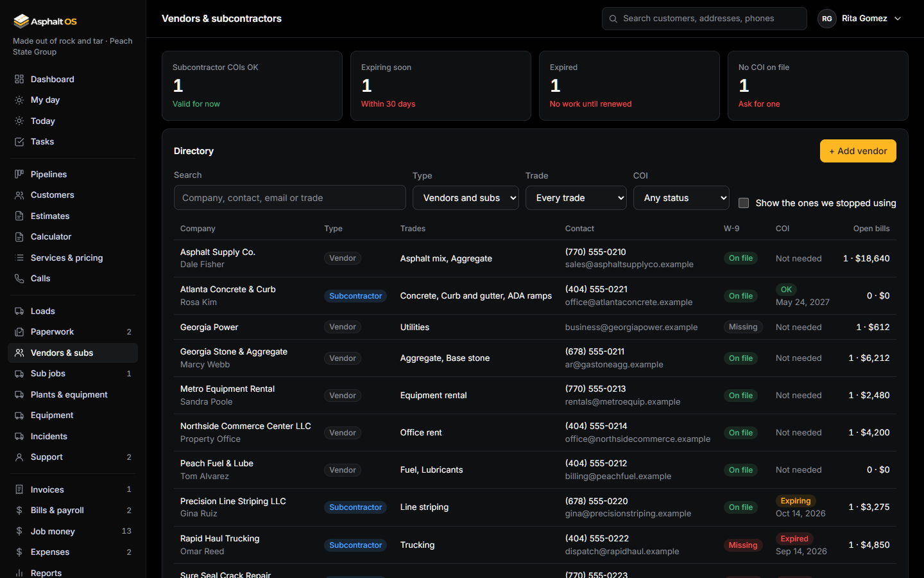Click the Add vendor button
Screen dimensions: 924x578
[858, 151]
